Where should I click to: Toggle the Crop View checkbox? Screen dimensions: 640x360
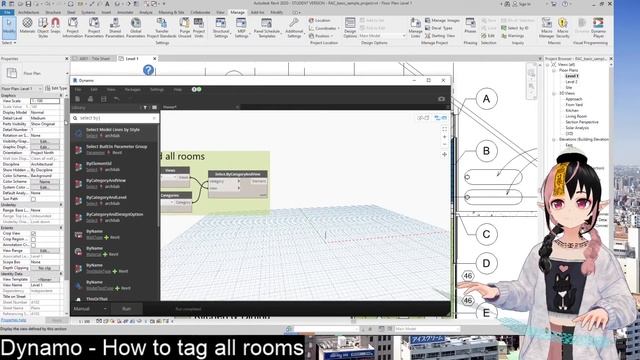(33, 233)
